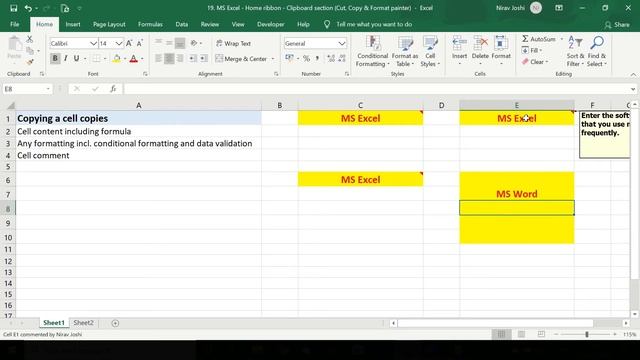This screenshot has height=360, width=640.
Task: Increase font size with larger A icon
Action: pyautogui.click(x=129, y=43)
